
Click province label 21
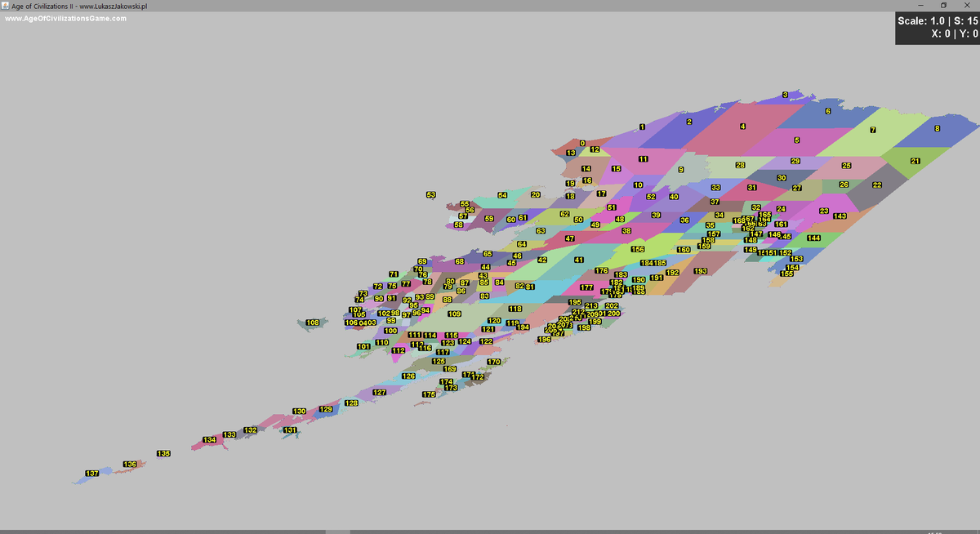915,161
